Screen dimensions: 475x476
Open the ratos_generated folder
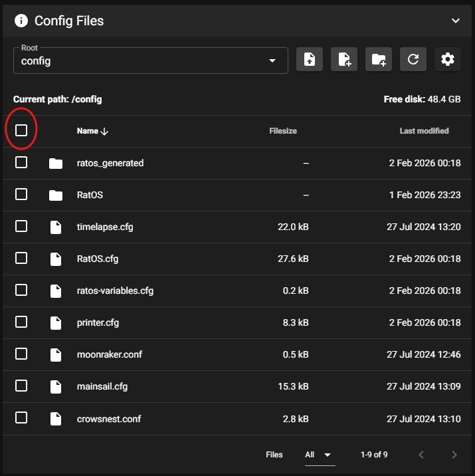[110, 164]
